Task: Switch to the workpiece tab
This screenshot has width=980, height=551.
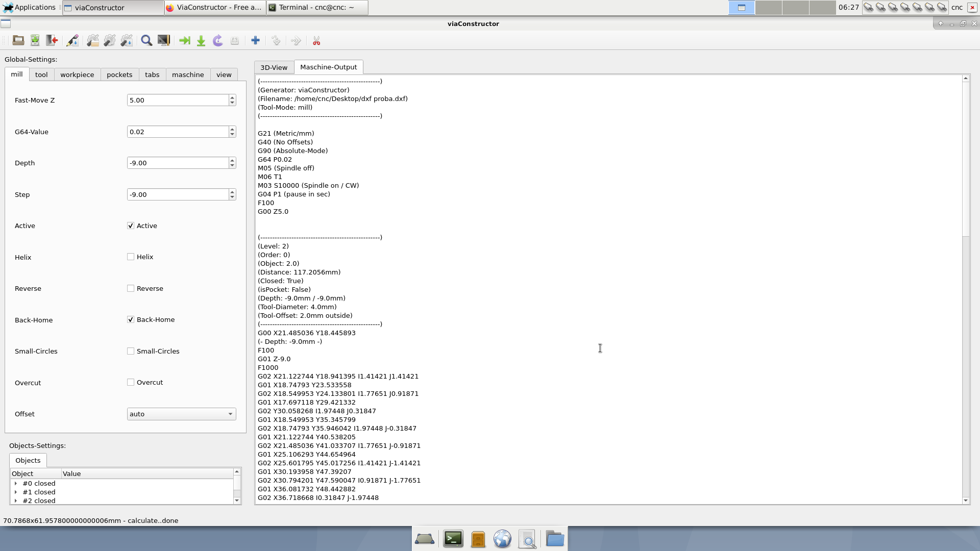Action: 77,74
